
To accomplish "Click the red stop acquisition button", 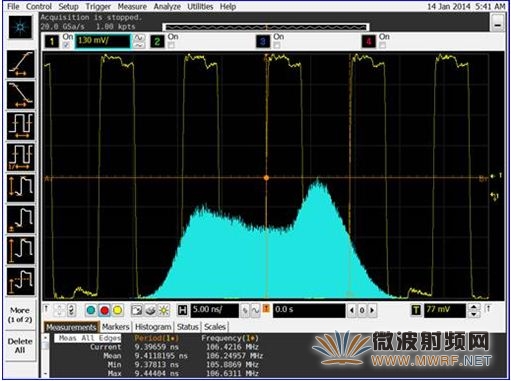I will [104, 310].
